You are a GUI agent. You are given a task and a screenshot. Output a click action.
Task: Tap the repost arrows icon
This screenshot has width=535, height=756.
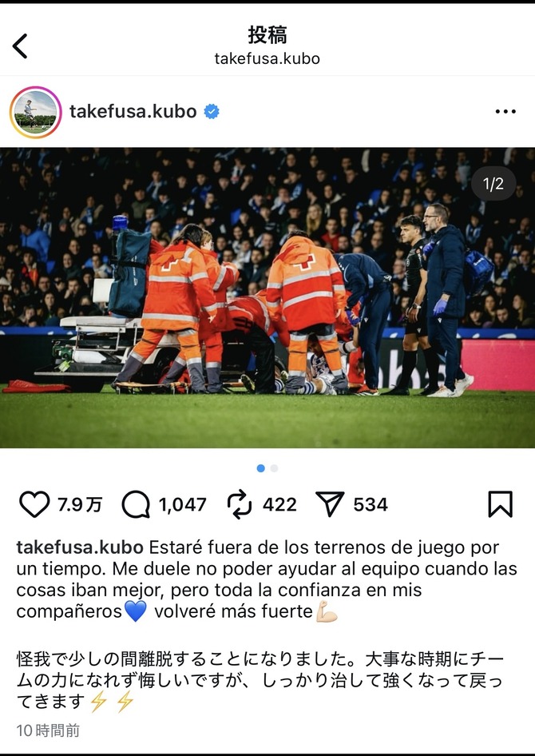[240, 504]
